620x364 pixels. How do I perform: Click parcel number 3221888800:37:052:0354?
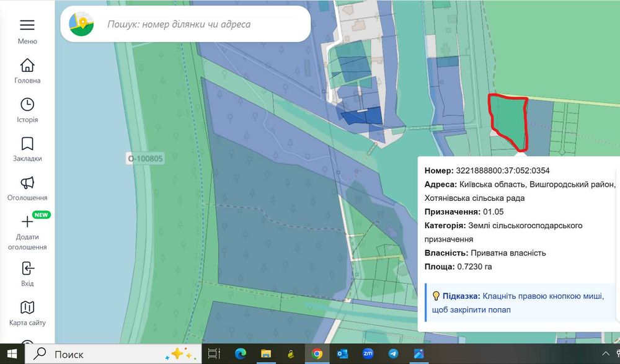click(503, 171)
